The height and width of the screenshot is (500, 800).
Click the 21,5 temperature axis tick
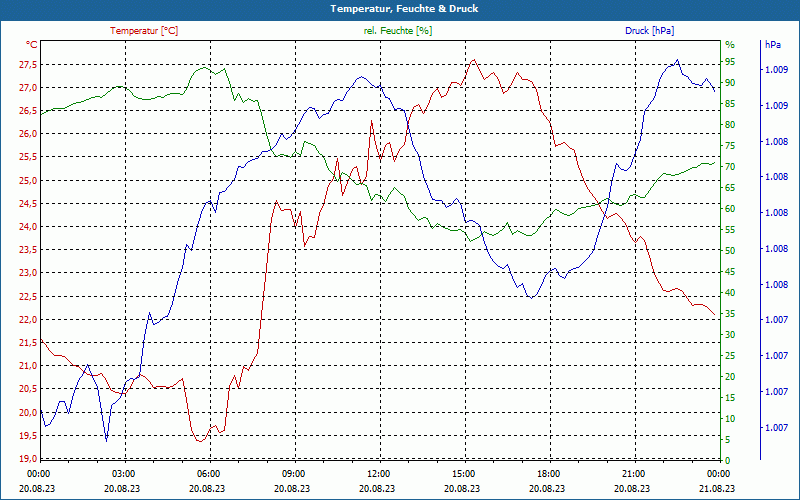(x=28, y=342)
